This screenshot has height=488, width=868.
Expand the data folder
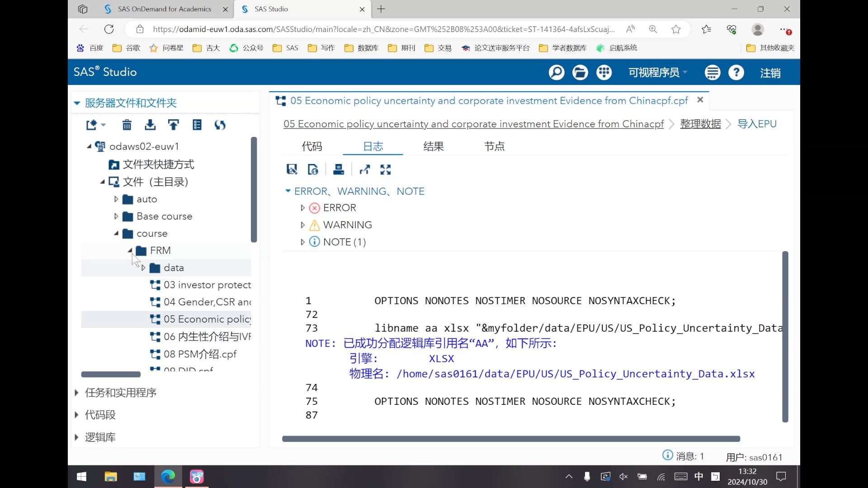pyautogui.click(x=143, y=267)
